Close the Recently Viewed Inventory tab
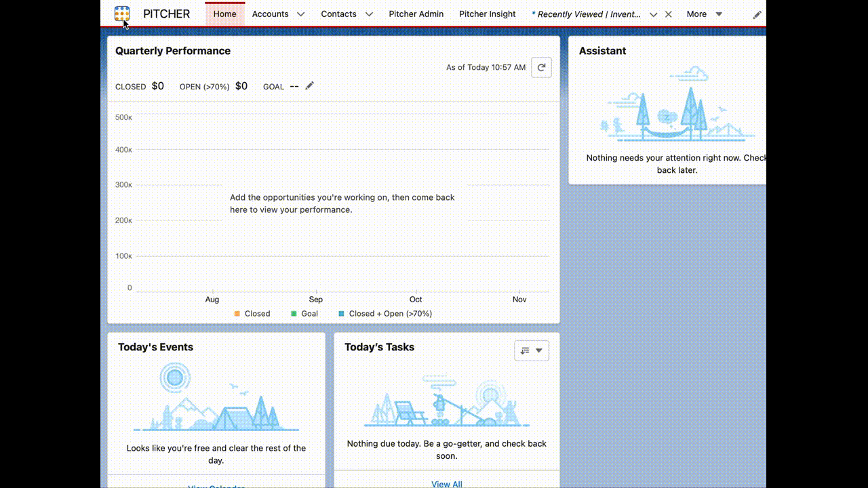Screen dimensions: 868x488 pos(669,14)
